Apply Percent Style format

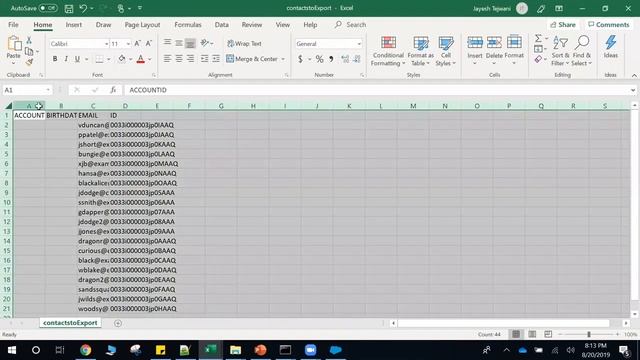[x=319, y=59]
